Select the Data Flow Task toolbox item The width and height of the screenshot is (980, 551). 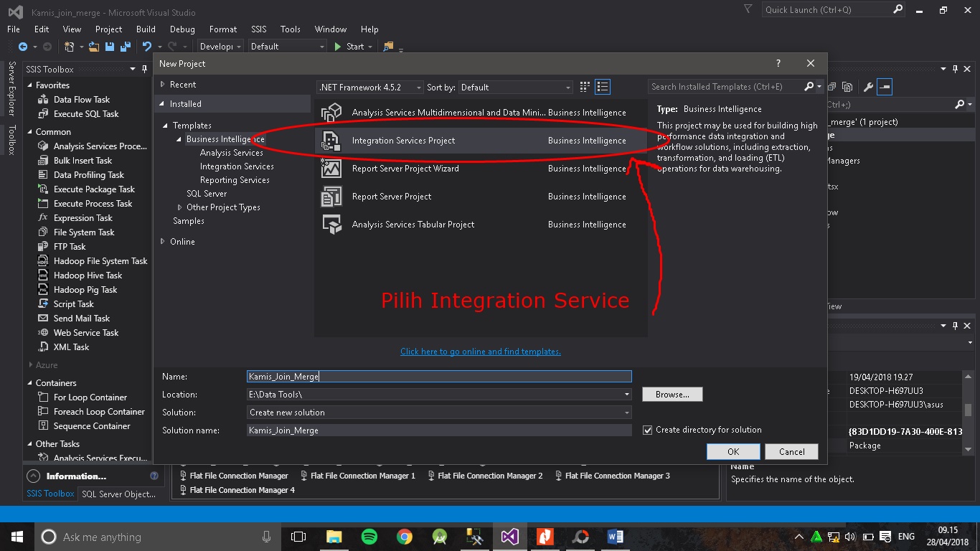[x=81, y=100]
